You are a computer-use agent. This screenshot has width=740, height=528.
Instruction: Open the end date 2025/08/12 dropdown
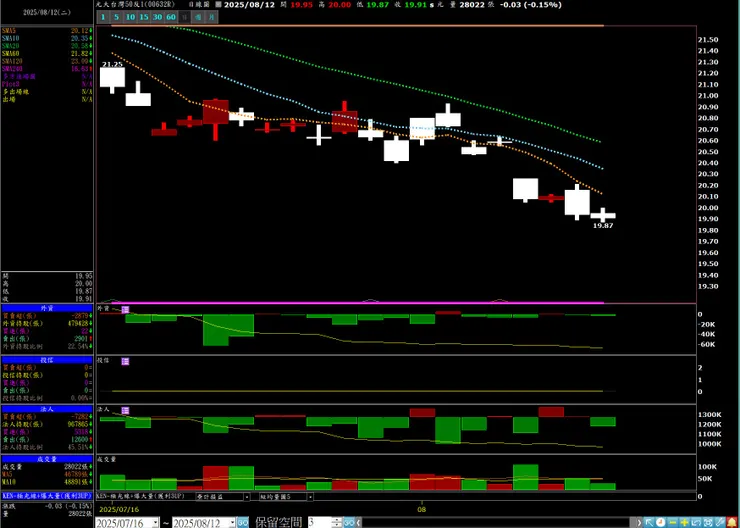[232, 522]
